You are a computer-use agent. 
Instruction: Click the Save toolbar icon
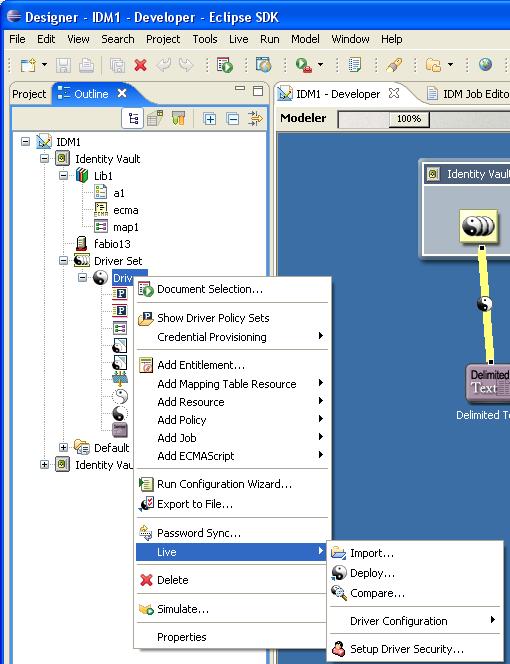click(x=64, y=65)
